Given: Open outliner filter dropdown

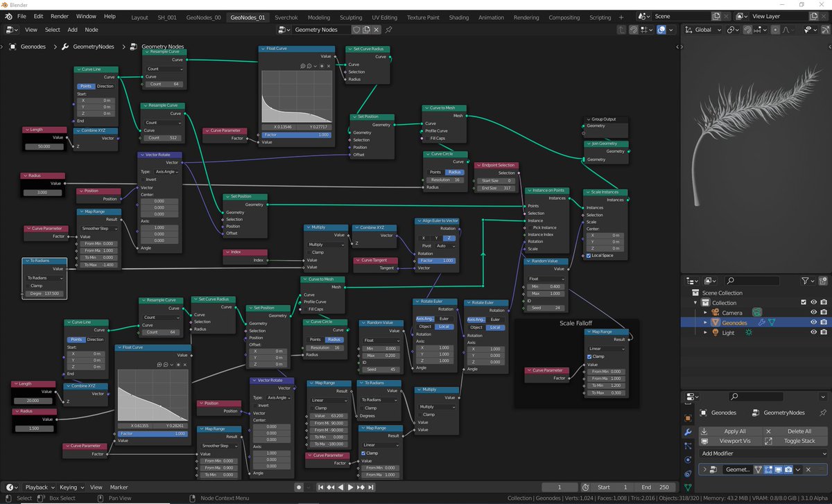Looking at the screenshot, I should [808, 281].
